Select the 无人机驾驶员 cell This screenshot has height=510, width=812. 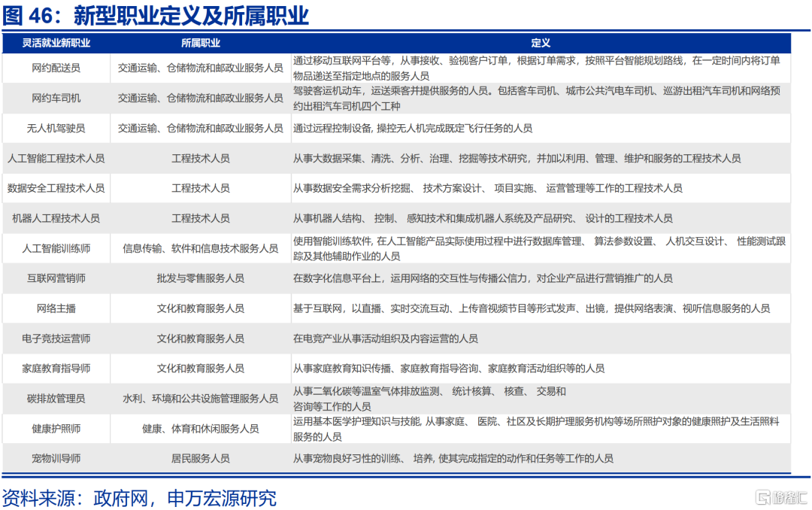[56, 128]
